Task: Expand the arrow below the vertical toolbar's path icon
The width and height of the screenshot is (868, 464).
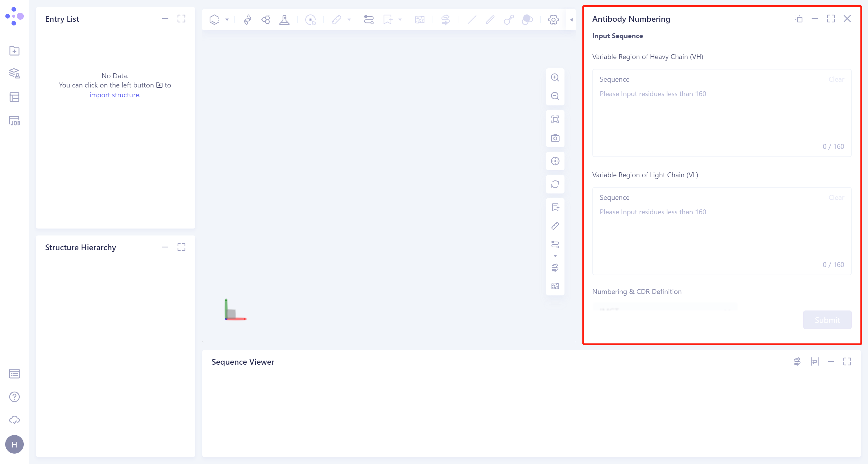Action: 555,256
